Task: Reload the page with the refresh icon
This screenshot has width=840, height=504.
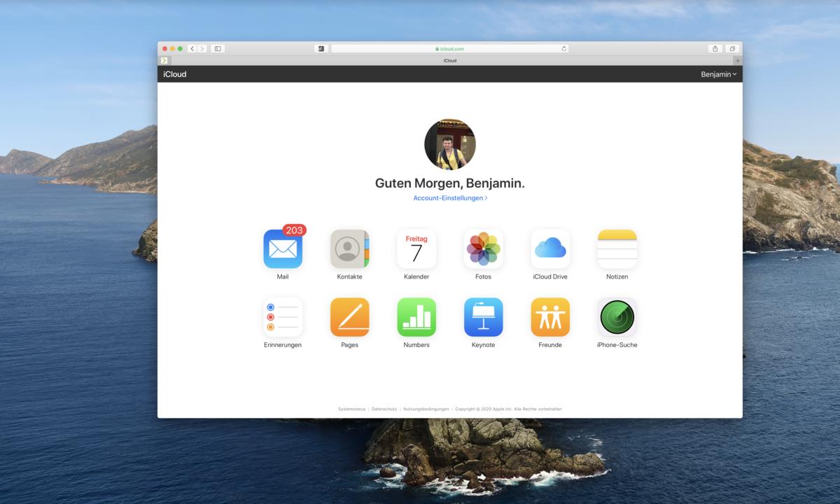Action: 563,49
